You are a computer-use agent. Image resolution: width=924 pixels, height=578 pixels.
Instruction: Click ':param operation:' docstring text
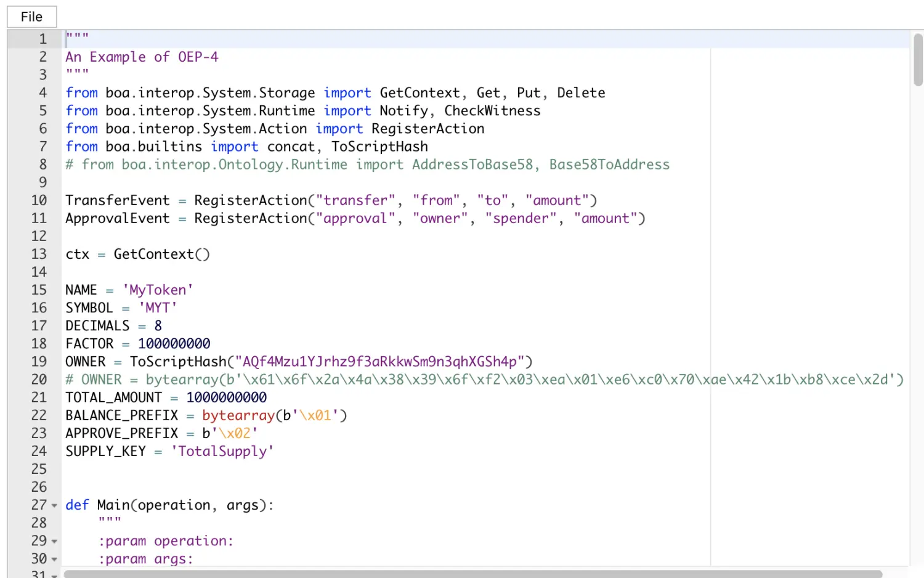(166, 540)
